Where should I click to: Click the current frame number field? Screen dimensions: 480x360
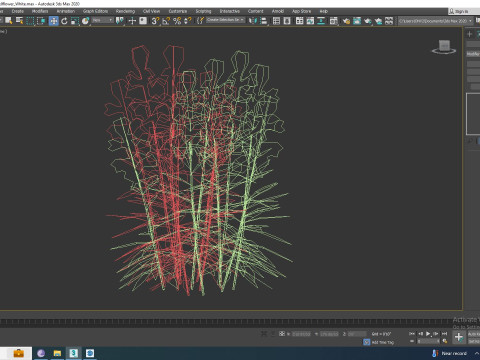point(429,341)
